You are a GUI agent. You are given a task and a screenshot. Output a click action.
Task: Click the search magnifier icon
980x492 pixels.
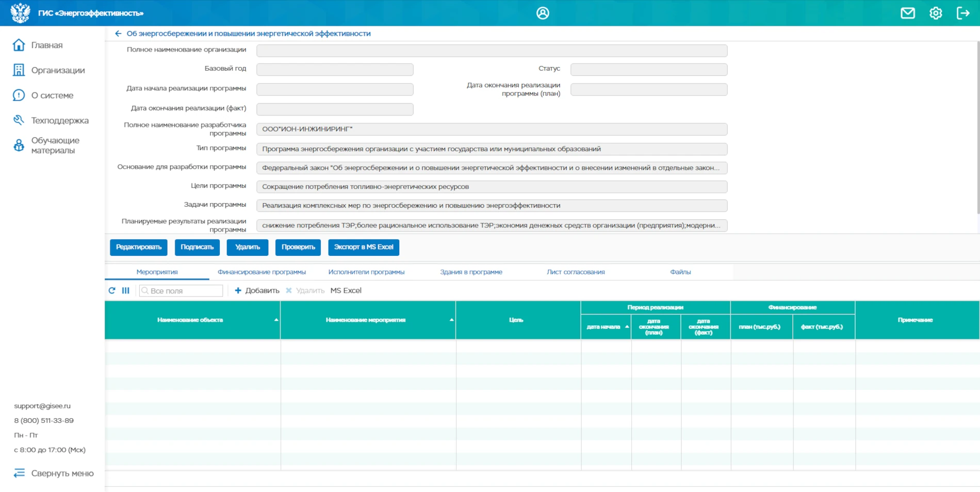(145, 291)
